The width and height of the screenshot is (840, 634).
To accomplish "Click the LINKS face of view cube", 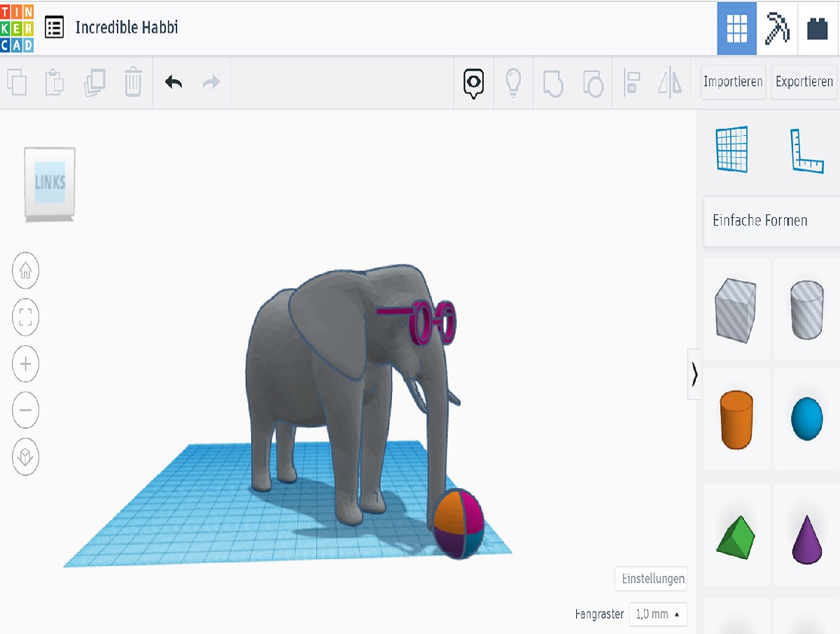I will [x=50, y=182].
